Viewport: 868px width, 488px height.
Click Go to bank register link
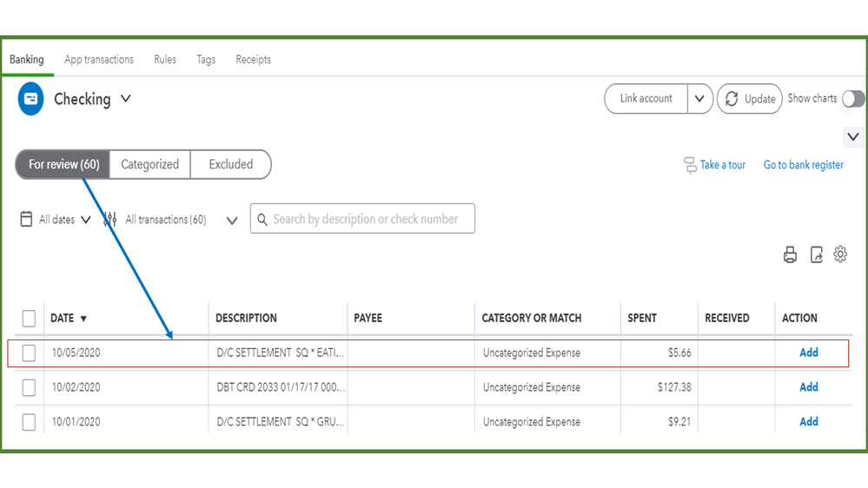click(803, 165)
